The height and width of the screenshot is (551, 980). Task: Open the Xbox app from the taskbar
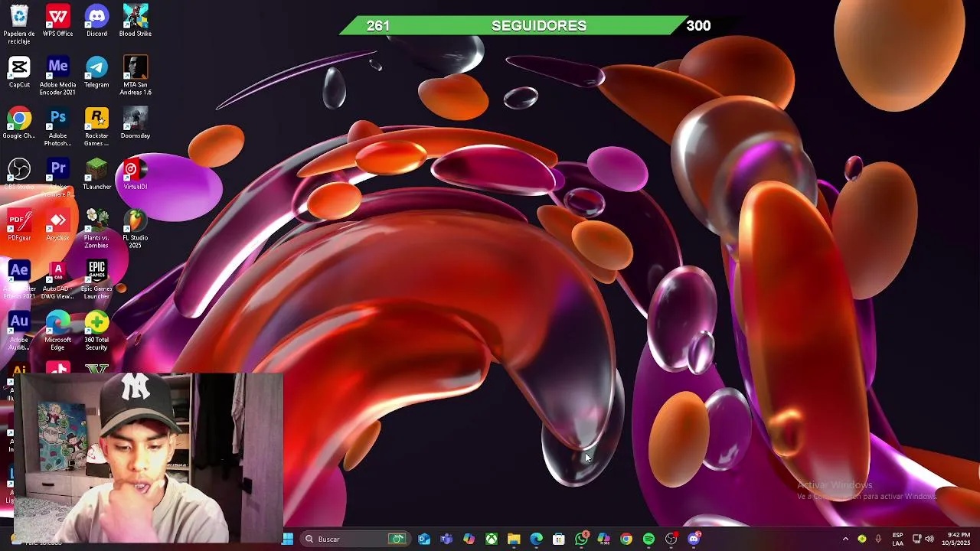[492, 539]
